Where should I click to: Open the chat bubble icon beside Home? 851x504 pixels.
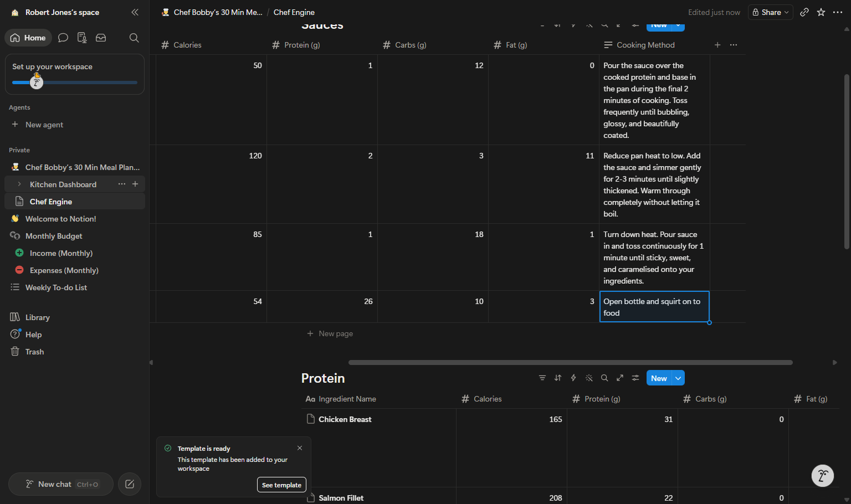click(63, 38)
